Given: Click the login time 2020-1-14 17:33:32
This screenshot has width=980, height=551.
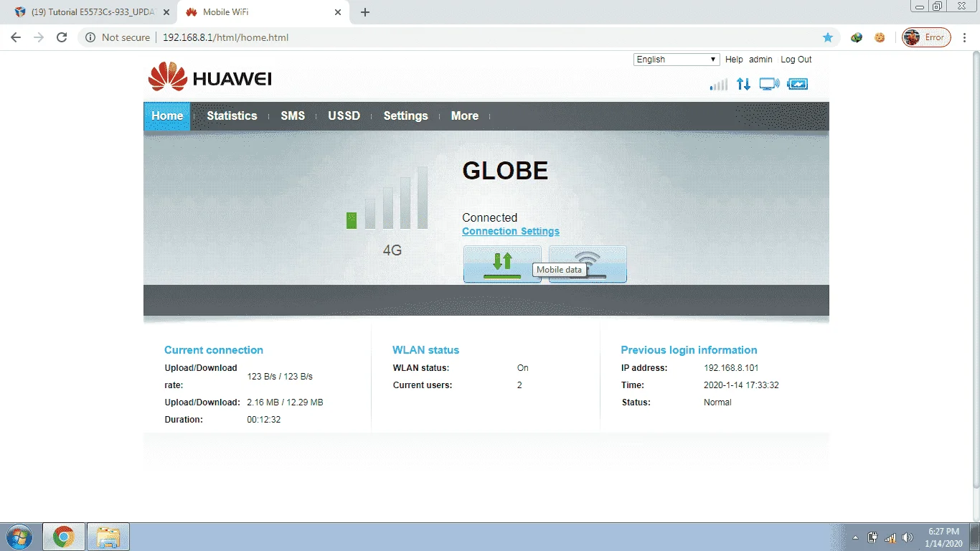Looking at the screenshot, I should click(741, 385).
